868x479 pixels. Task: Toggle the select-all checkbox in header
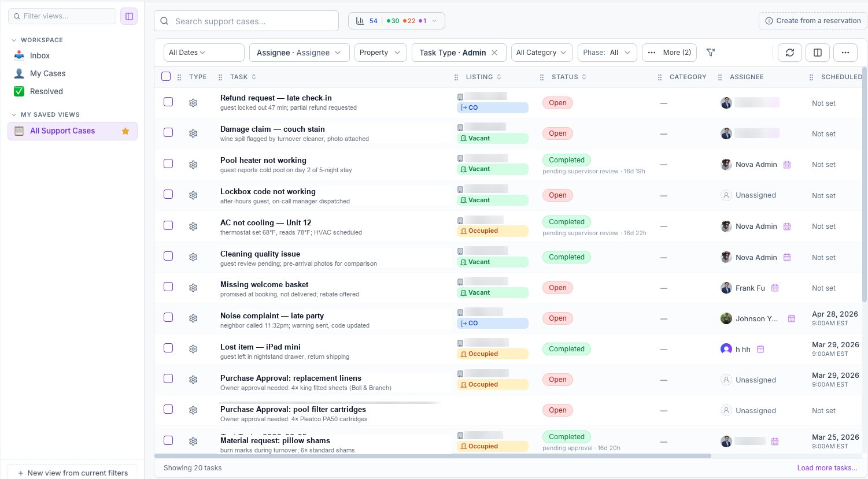coord(166,76)
